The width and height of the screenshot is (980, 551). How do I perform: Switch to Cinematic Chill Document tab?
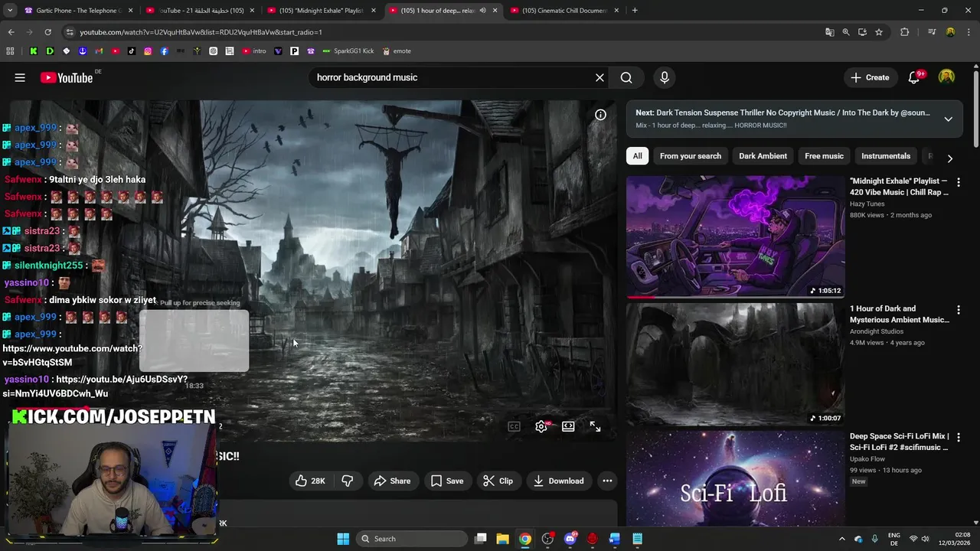click(566, 11)
